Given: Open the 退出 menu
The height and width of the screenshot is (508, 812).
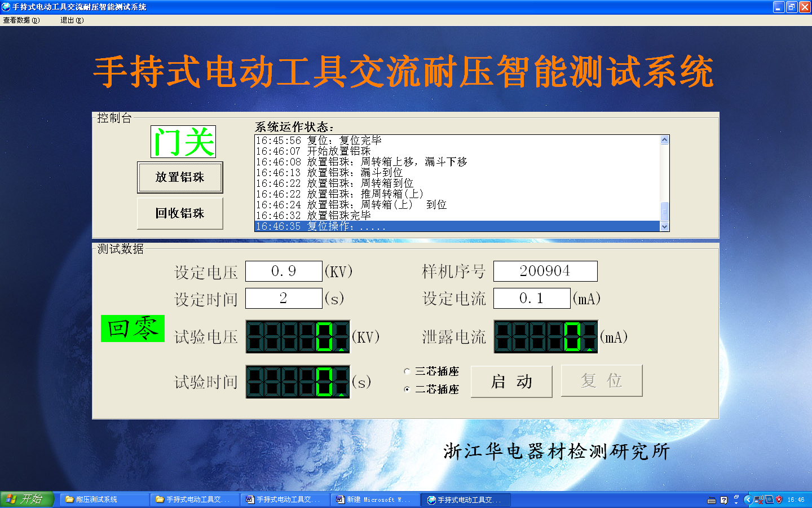Looking at the screenshot, I should pos(72,20).
